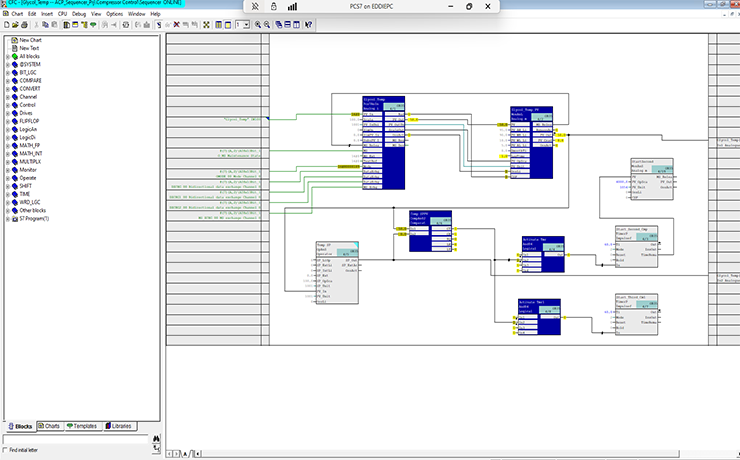Viewport: 740px width, 460px height.
Task: Open the CPU menu
Action: pos(62,14)
